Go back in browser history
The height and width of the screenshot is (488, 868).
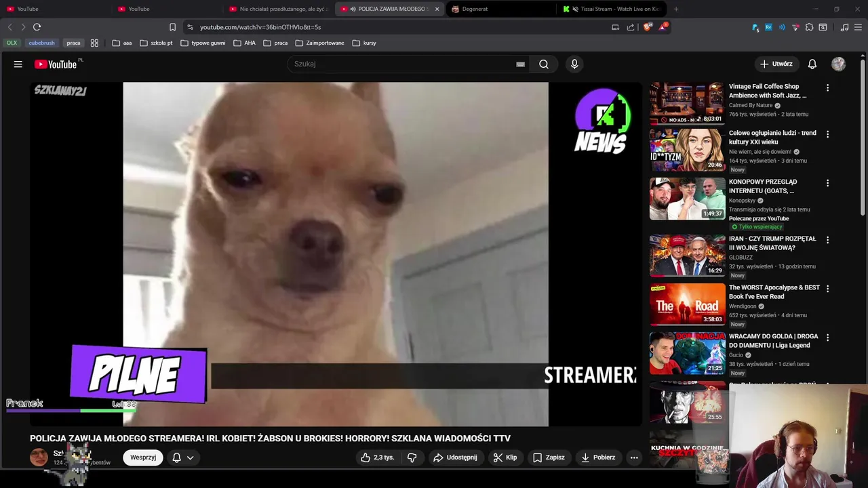pyautogui.click(x=9, y=27)
